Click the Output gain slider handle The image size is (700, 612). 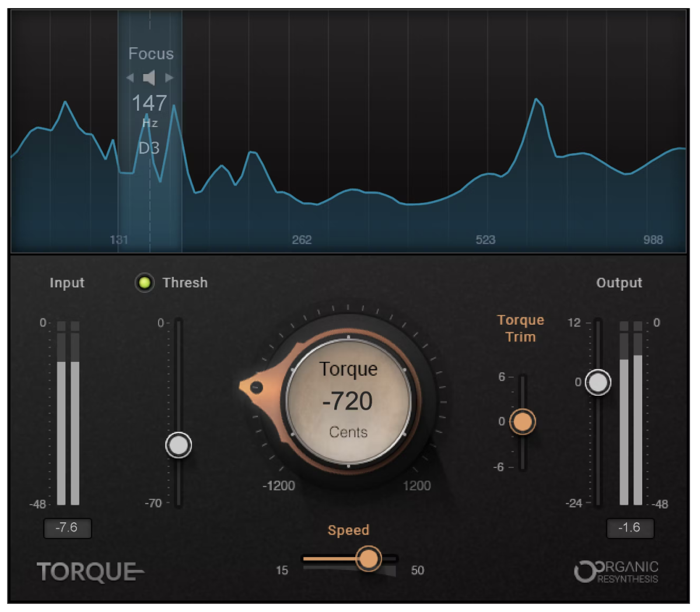(598, 382)
